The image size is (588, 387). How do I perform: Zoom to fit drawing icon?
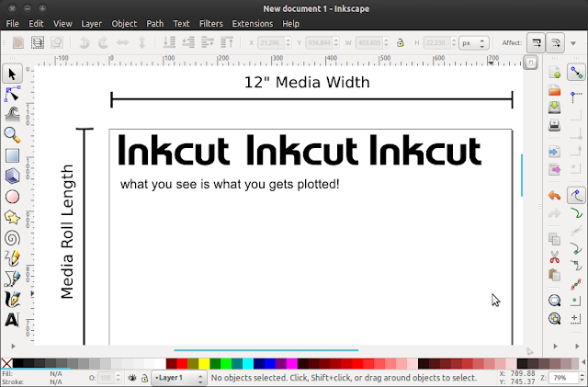pyautogui.click(x=554, y=319)
